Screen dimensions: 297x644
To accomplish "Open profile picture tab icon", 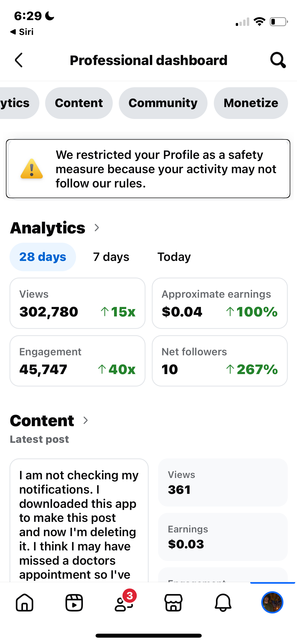I will [272, 602].
